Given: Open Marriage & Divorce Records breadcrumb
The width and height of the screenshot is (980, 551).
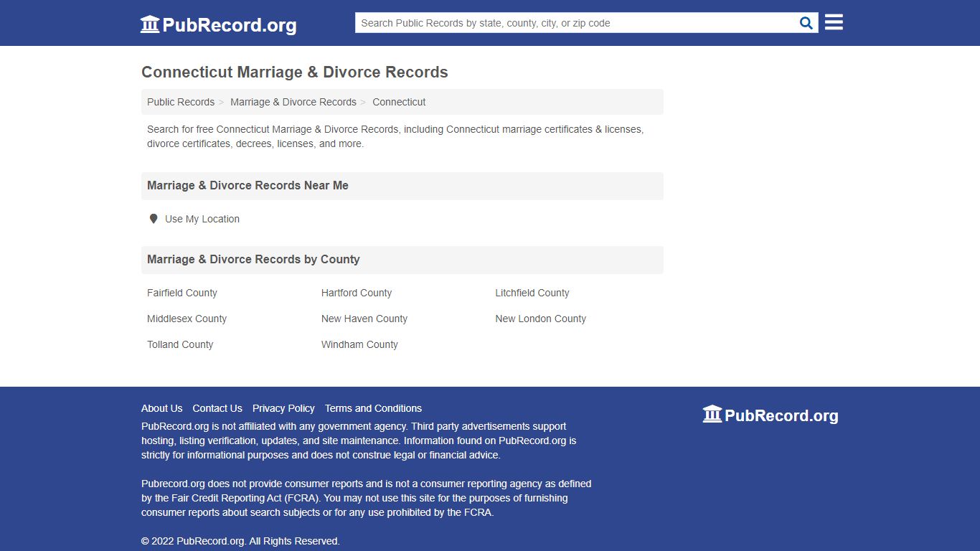Looking at the screenshot, I should click(x=293, y=102).
